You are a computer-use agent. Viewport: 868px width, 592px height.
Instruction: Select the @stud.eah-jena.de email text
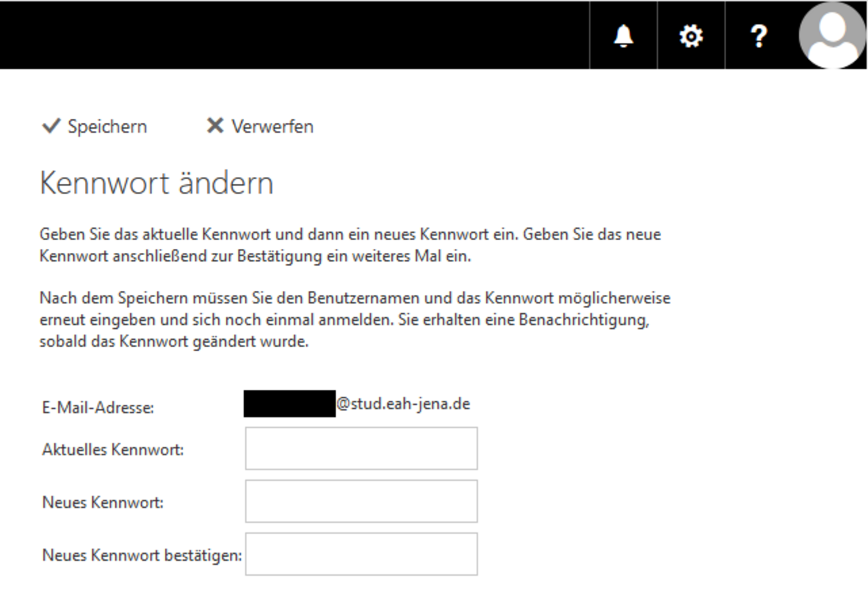403,405
